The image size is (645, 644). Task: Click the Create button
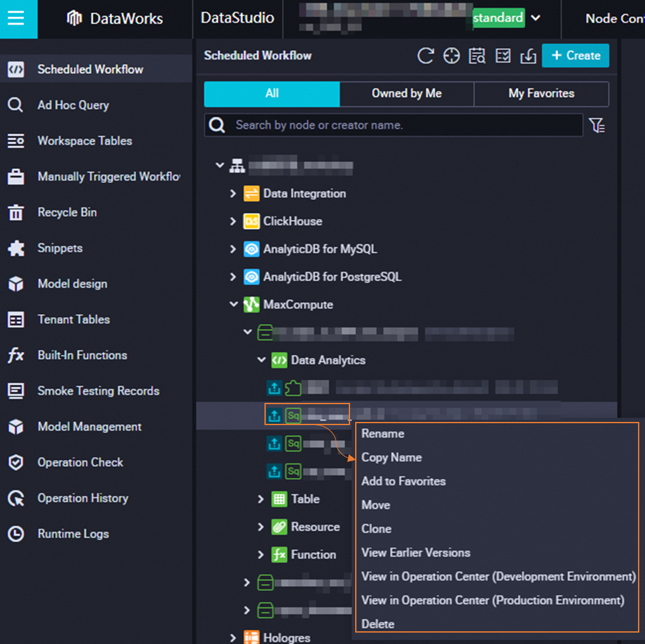[575, 56]
